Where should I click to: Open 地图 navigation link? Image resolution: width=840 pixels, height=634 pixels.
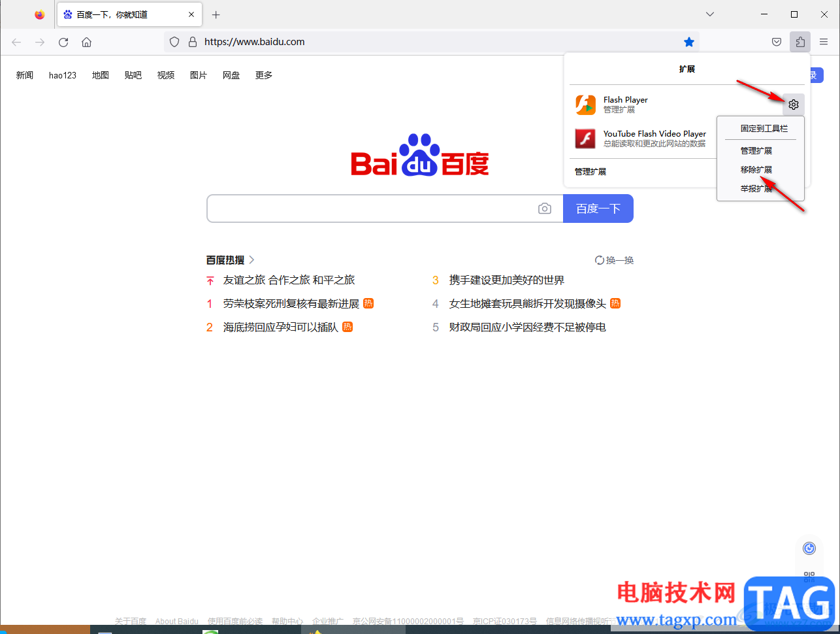(101, 75)
